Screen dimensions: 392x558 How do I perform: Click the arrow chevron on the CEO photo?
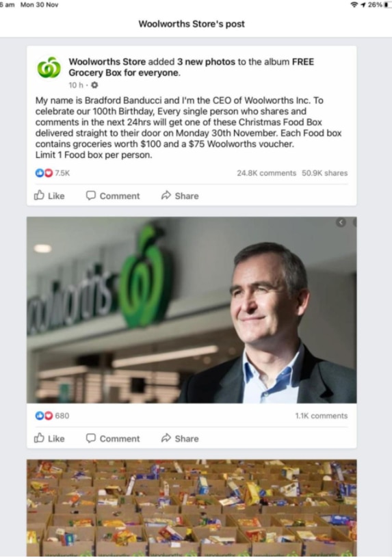(x=341, y=222)
